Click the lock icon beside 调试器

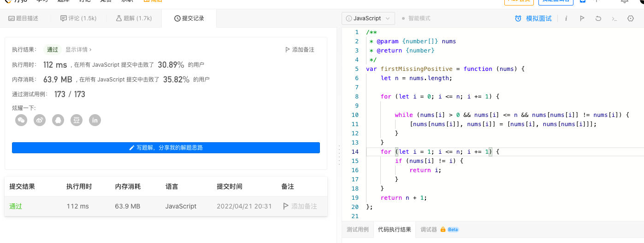pyautogui.click(x=443, y=229)
